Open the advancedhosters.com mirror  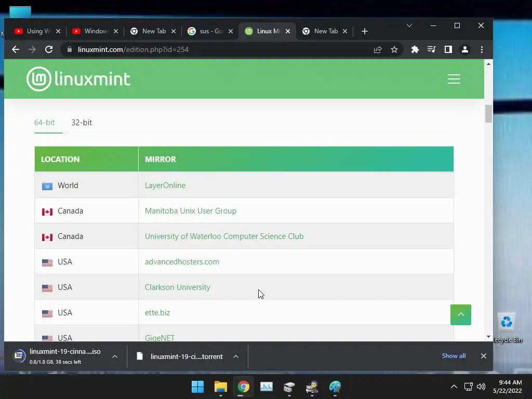(182, 262)
